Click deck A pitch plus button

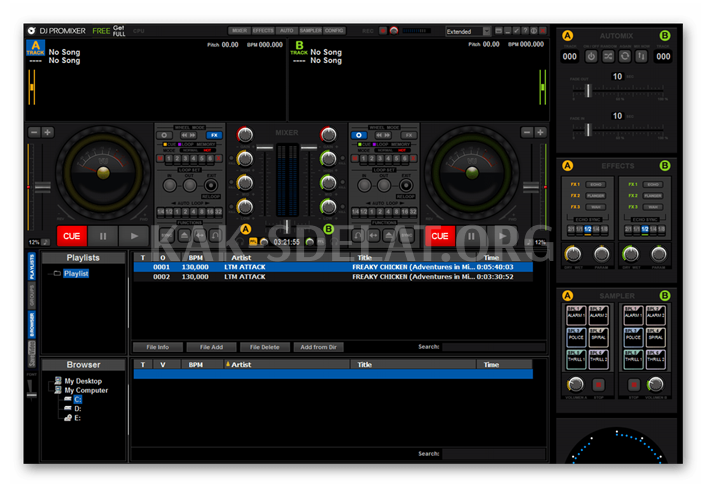47,132
